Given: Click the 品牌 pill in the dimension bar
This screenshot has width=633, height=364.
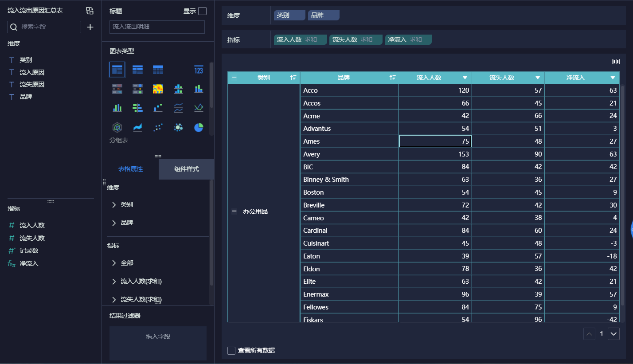Looking at the screenshot, I should click(x=324, y=15).
